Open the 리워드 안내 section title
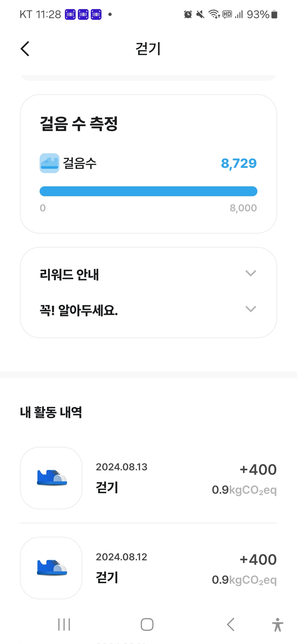This screenshot has width=297, height=644. (69, 275)
